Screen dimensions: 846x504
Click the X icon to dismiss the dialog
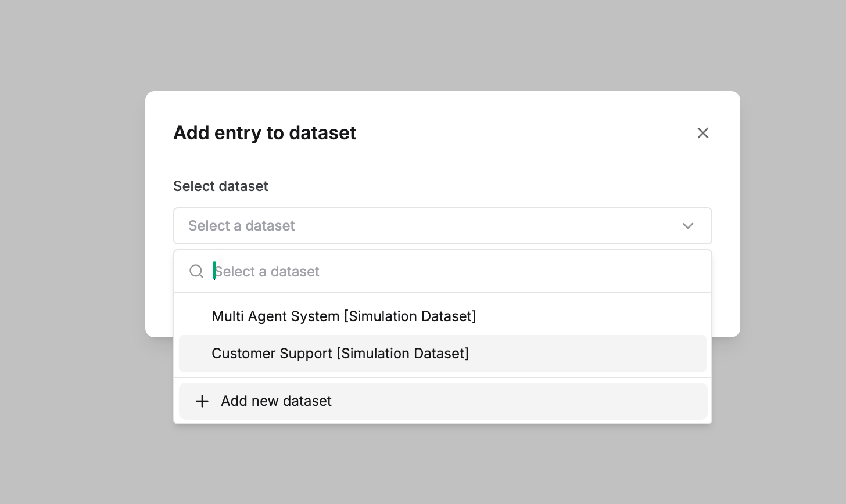click(703, 133)
